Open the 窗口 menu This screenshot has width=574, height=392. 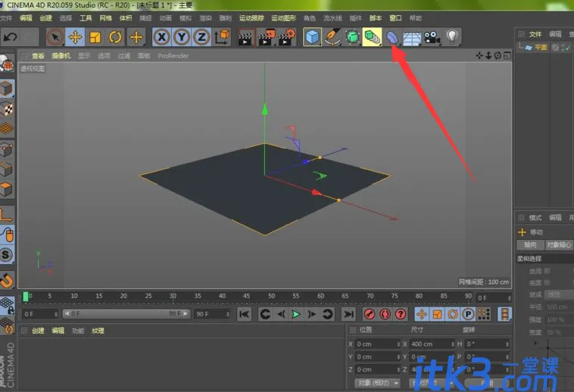(x=395, y=18)
